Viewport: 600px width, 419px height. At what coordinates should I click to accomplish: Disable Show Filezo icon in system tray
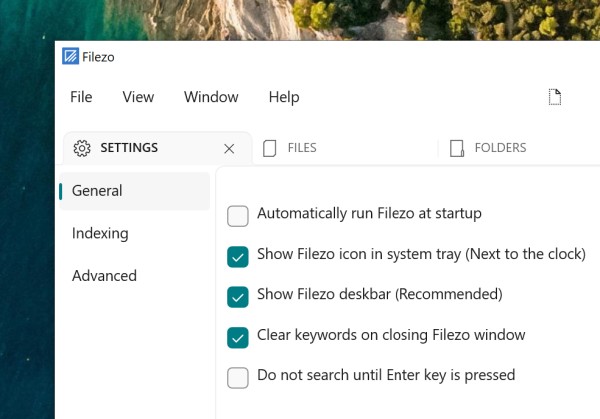(238, 256)
